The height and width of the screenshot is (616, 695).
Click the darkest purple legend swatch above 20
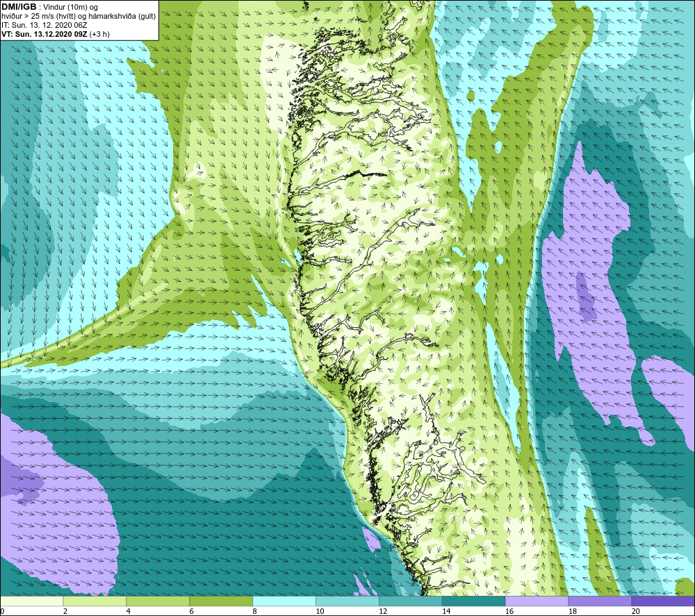pos(663,601)
